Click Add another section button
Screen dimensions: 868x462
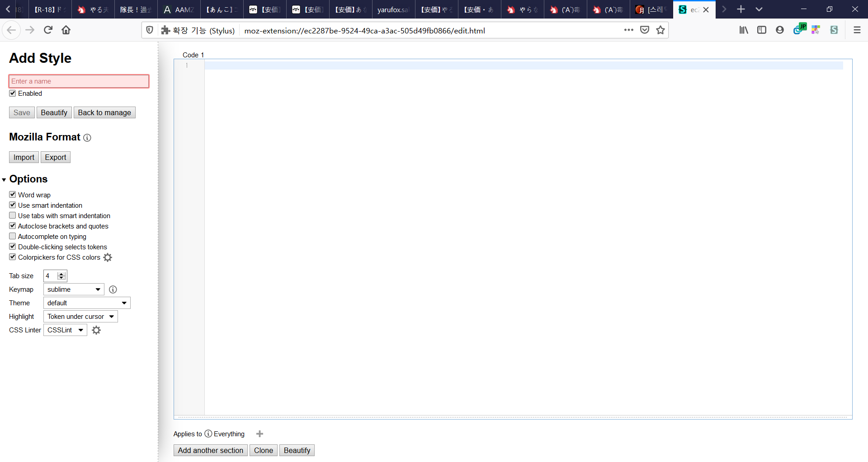tap(210, 450)
